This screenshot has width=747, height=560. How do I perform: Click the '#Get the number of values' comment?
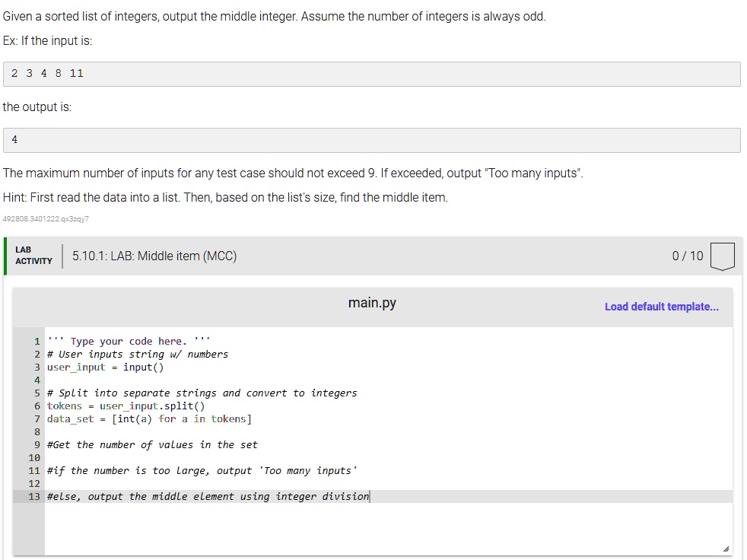[x=152, y=445]
